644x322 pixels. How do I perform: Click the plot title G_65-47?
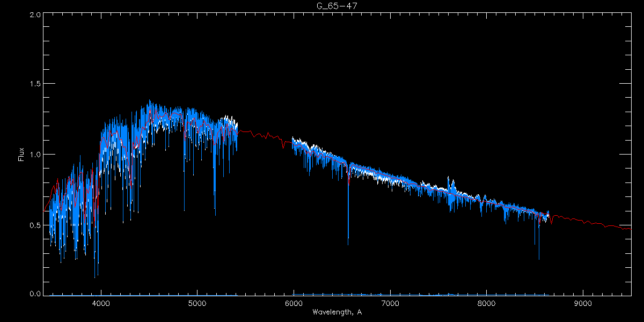pyautogui.click(x=336, y=6)
